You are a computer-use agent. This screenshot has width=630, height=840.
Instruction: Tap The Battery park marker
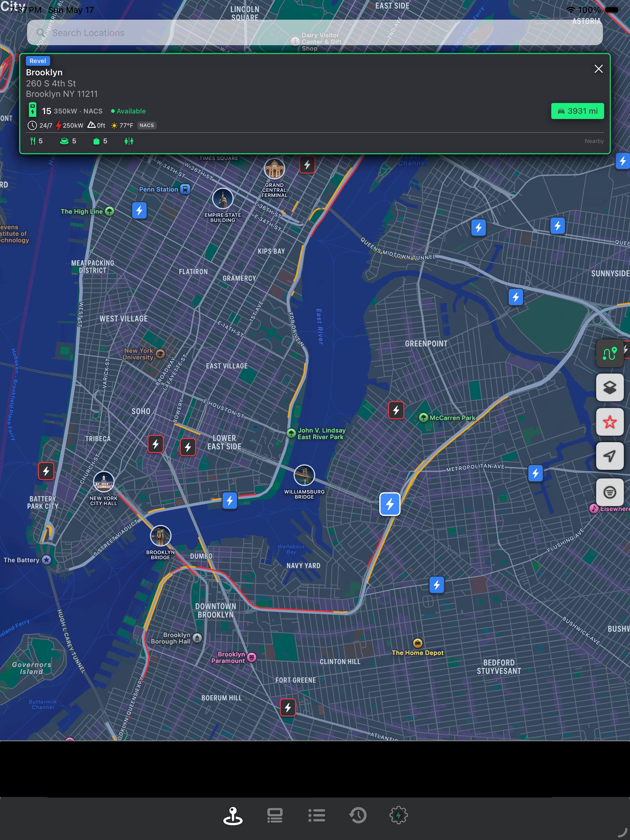(x=46, y=560)
